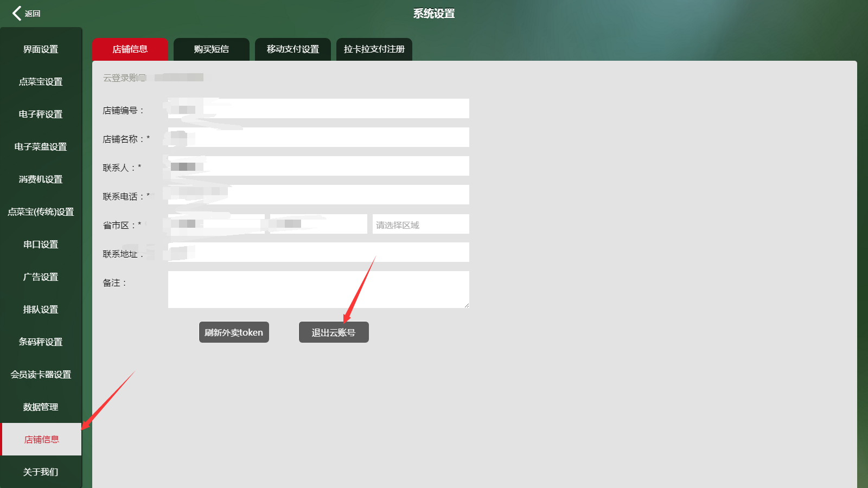The width and height of the screenshot is (868, 488).
Task: Expand 请选择区域 district dropdown
Action: pyautogui.click(x=420, y=224)
